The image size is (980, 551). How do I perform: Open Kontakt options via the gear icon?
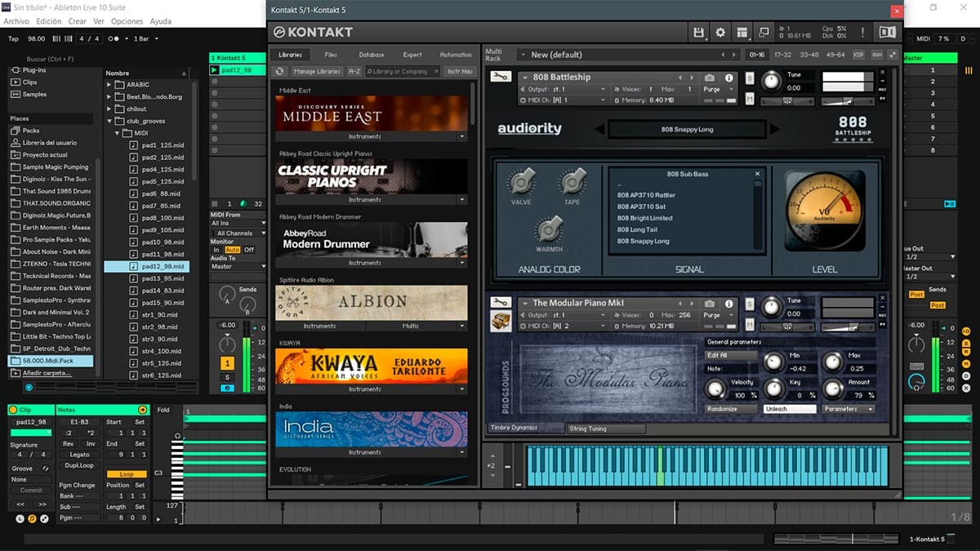click(x=720, y=32)
